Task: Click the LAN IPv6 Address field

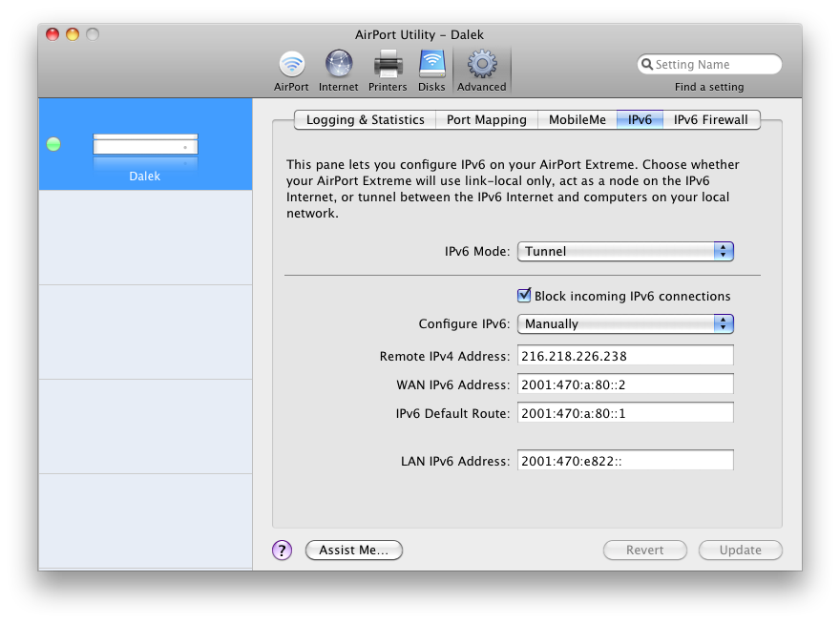Action: [625, 460]
